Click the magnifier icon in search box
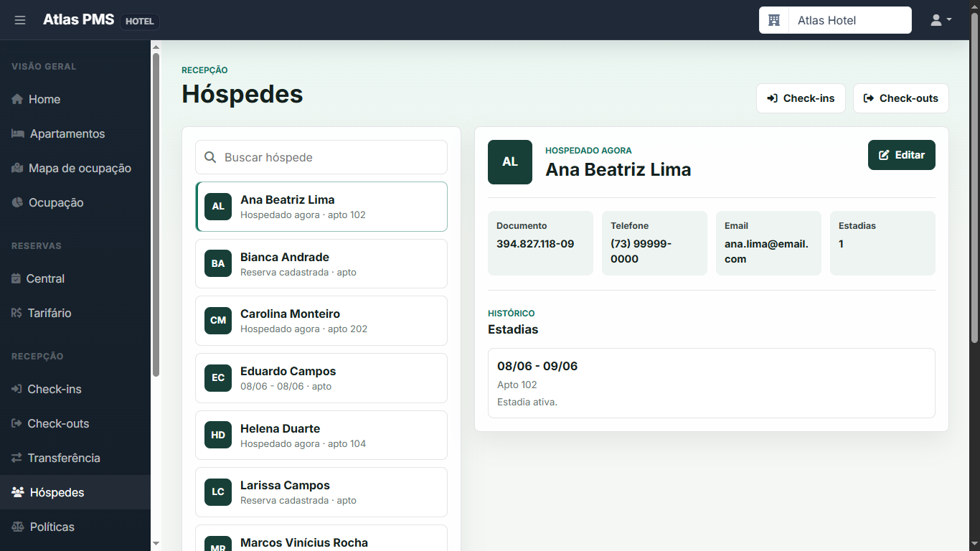This screenshot has width=980, height=551. coord(210,157)
